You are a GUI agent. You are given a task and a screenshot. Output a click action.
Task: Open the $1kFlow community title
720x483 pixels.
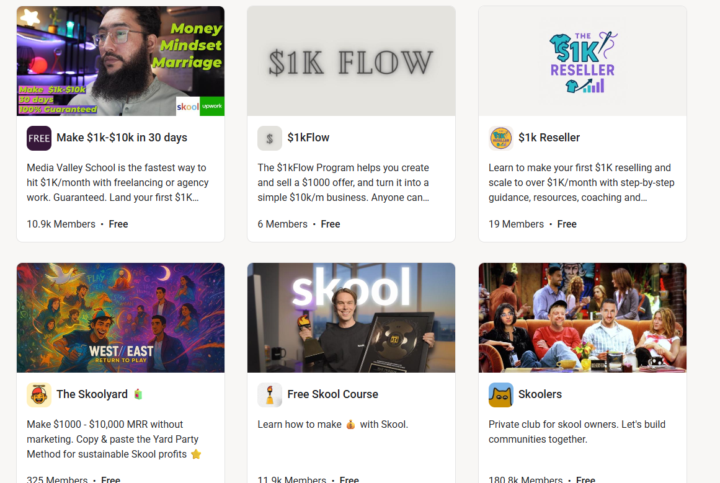(x=308, y=138)
